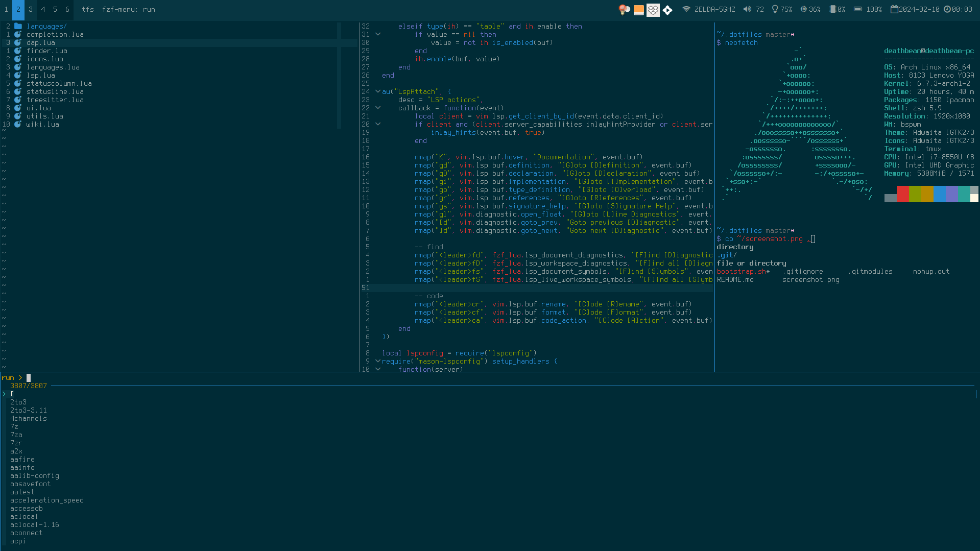
Task: Click the clock icon in status bar
Action: (947, 9)
